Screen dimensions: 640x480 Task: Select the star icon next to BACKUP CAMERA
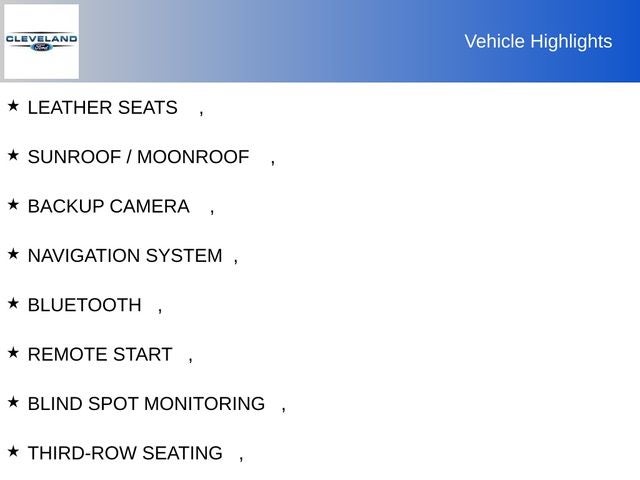pos(13,204)
